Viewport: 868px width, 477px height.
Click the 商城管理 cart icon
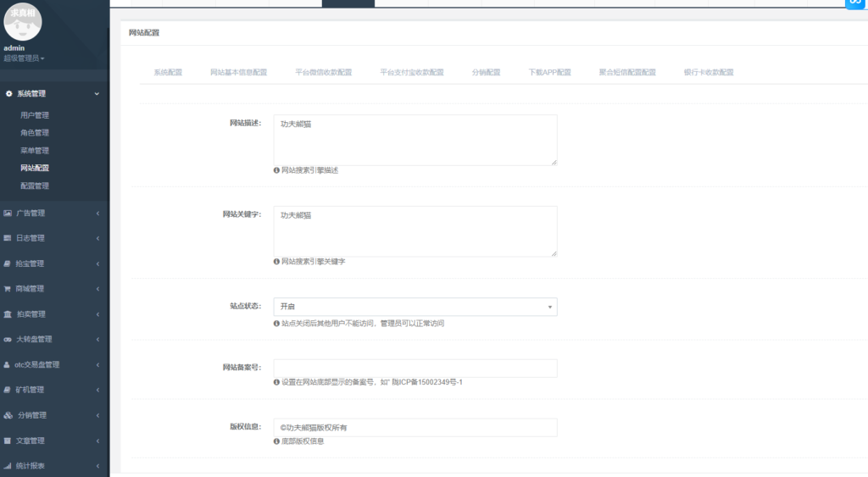tap(7, 289)
